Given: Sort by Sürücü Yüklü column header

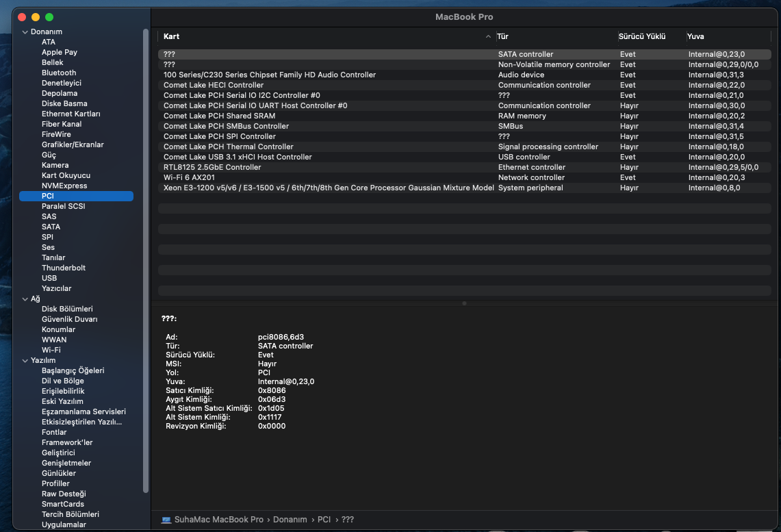Looking at the screenshot, I should pos(641,36).
